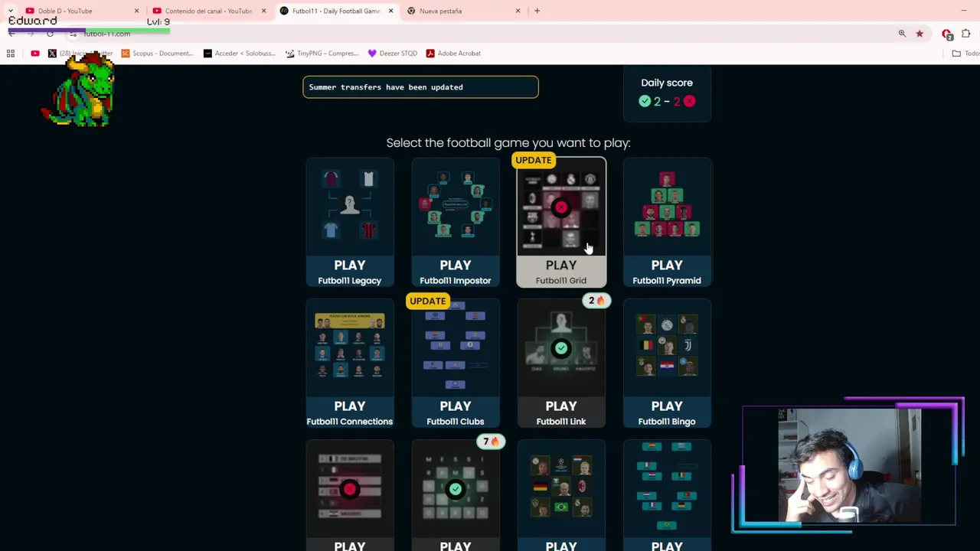Open the weekday grid game with green check
The height and width of the screenshot is (551, 980).
point(456,496)
